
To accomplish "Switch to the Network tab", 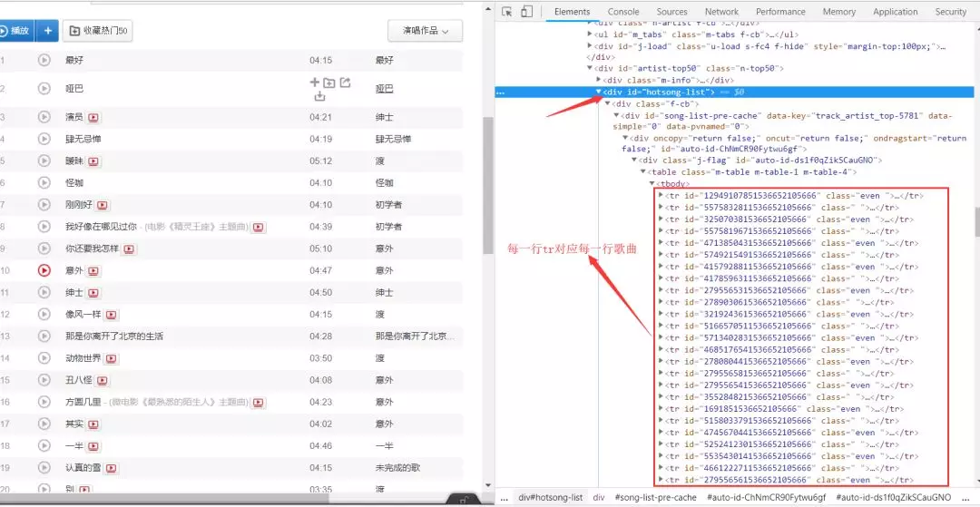I will coord(721,11).
